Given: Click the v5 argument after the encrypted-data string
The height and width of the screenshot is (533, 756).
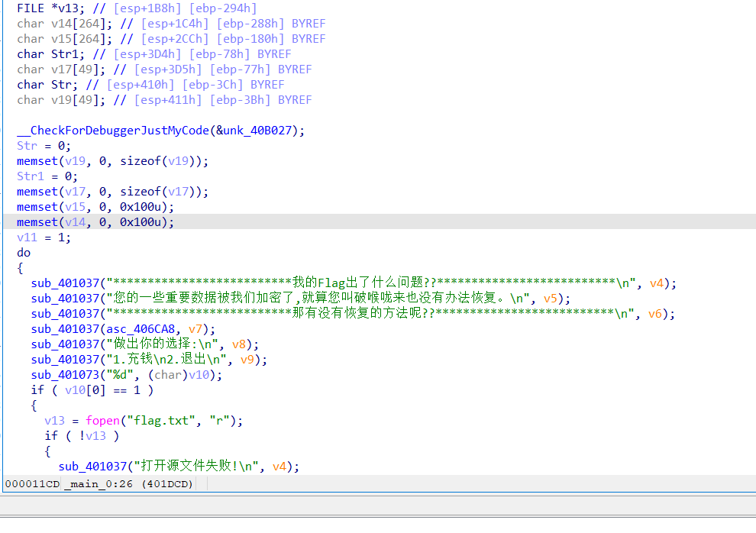Looking at the screenshot, I should [551, 299].
